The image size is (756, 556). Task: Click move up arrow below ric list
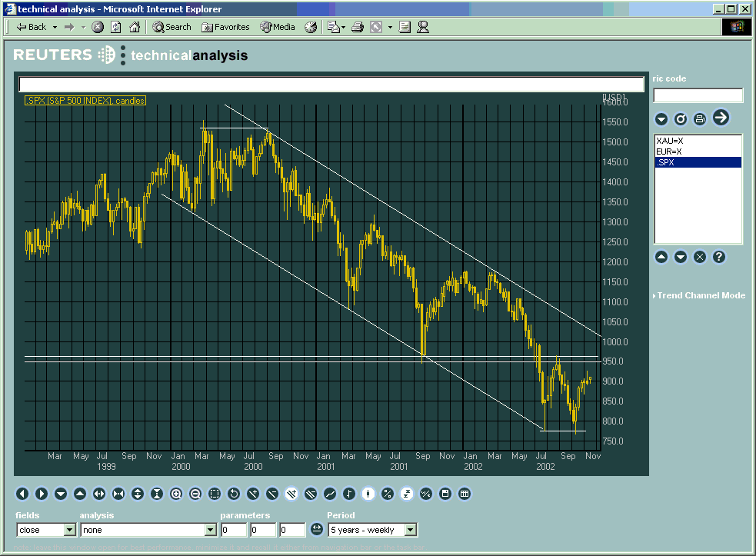(661, 257)
